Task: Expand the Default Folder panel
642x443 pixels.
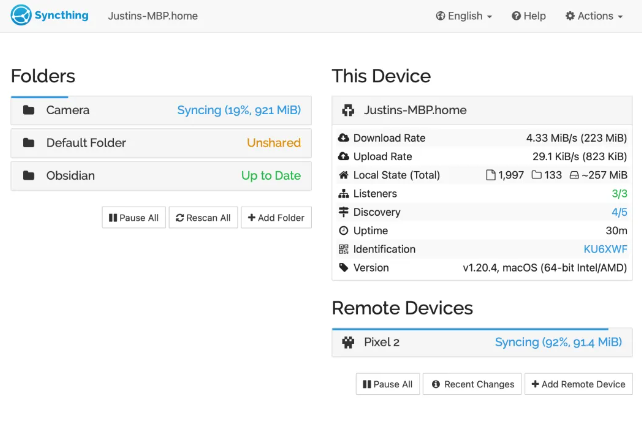Action: click(x=161, y=143)
